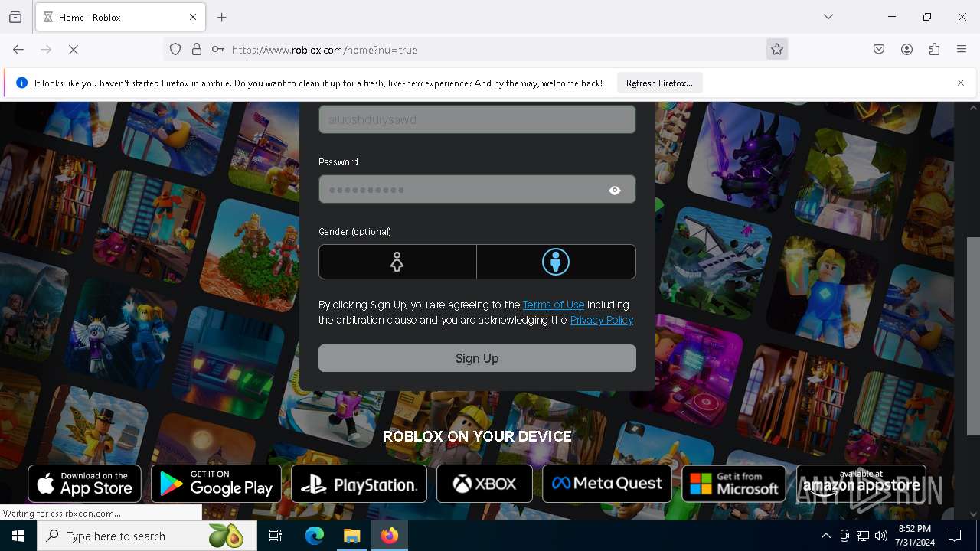This screenshot has width=980, height=551.
Task: Toggle password visibility eye icon
Action: (615, 191)
